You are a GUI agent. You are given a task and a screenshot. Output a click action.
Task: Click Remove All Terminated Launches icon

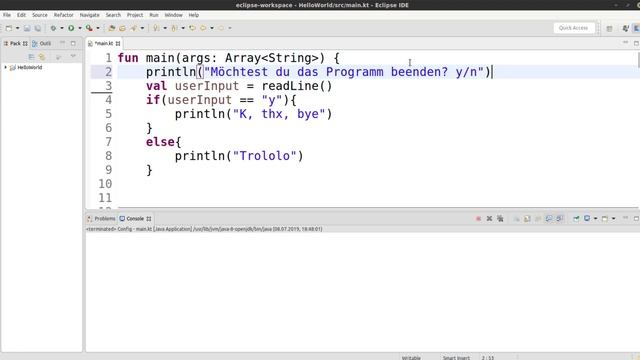[x=500, y=219]
